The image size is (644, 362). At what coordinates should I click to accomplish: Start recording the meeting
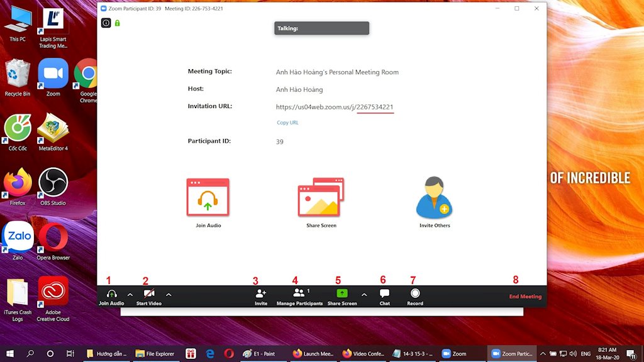pos(414,296)
